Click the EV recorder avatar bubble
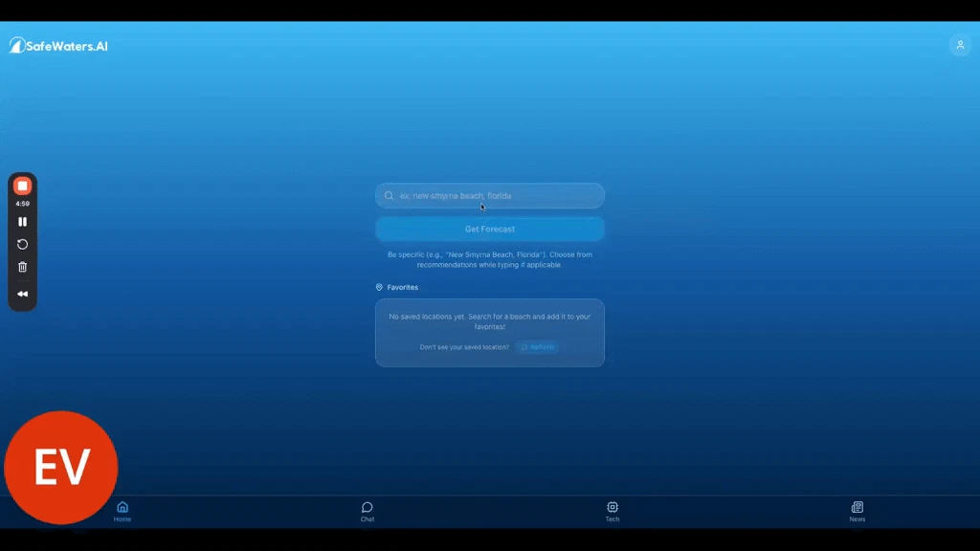 [x=60, y=467]
